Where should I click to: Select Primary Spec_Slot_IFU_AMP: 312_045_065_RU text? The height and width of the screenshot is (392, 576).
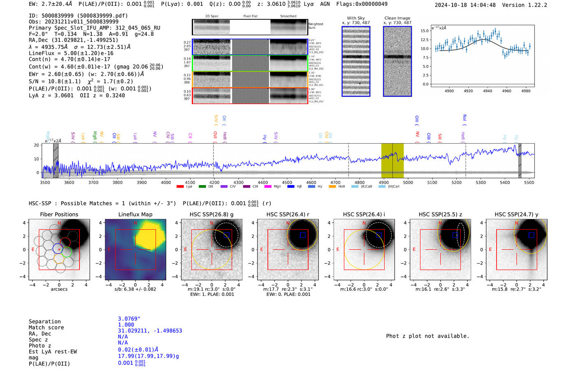click(x=95, y=28)
